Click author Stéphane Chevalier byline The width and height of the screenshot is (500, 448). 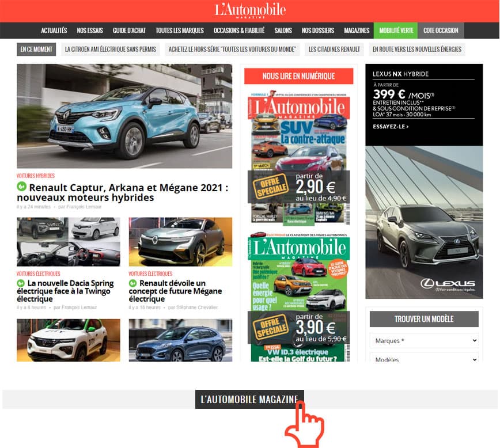[x=197, y=307]
